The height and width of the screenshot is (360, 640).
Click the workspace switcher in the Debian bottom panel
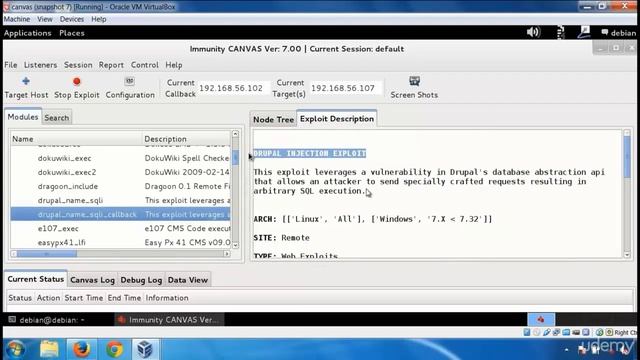tap(541, 320)
